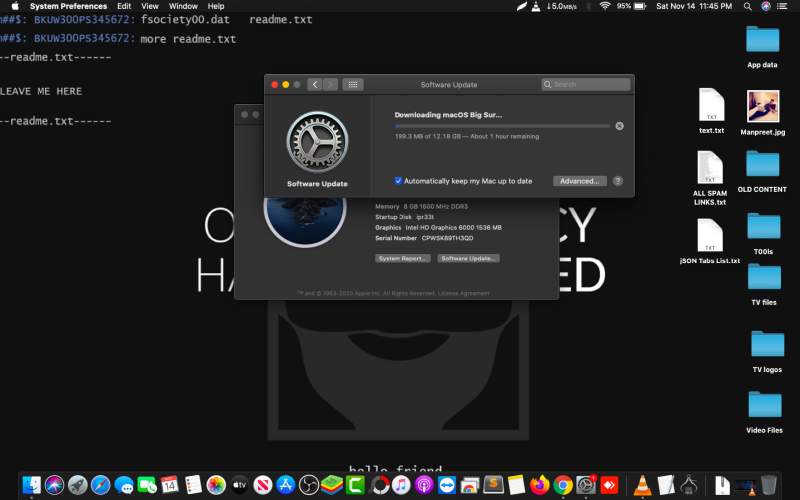Open the System Preferences menu
Viewport: 800px width, 500px height.
point(68,6)
